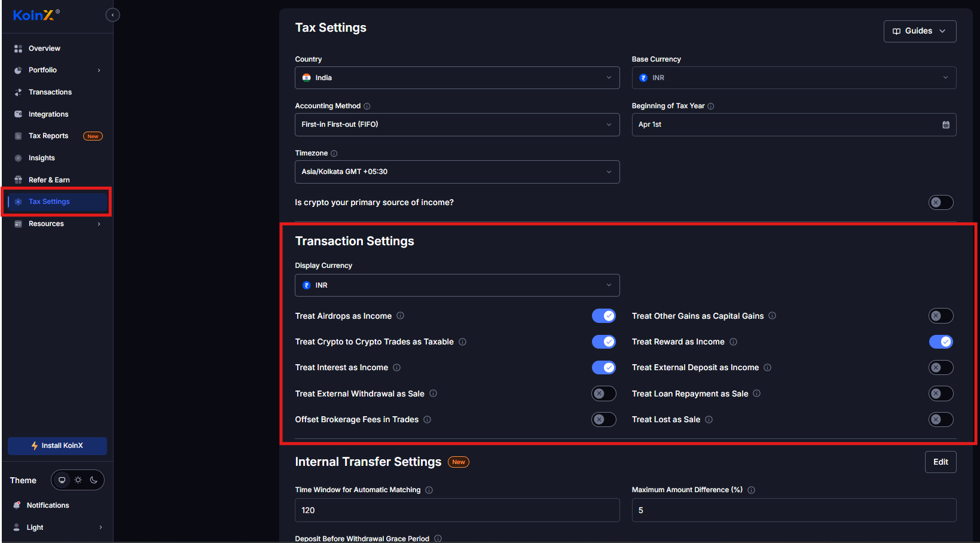Open the Display Currency dropdown
Viewport: 980px width, 543px height.
coord(457,285)
